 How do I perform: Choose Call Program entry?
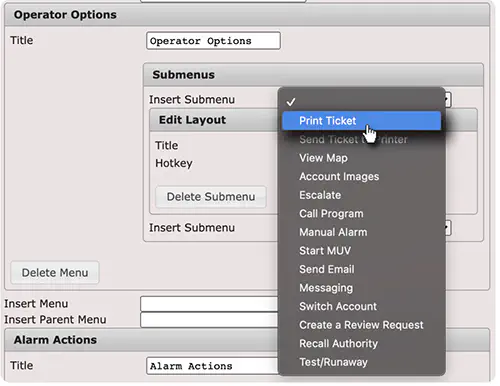361,214
